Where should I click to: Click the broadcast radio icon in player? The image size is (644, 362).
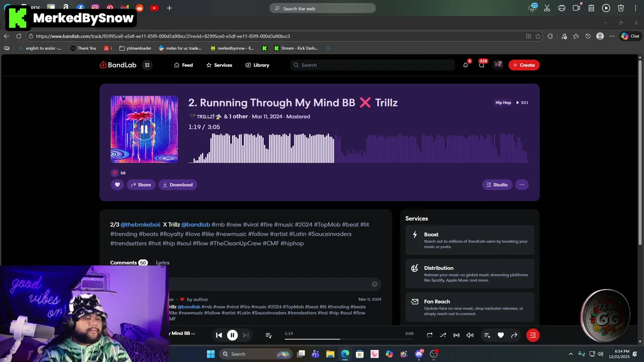click(456, 335)
